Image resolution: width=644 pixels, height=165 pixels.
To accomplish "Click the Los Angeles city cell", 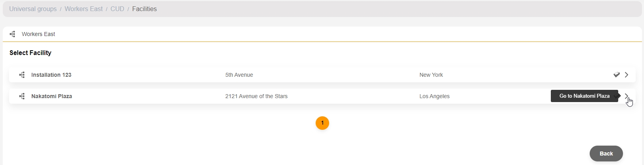I will click(x=435, y=96).
